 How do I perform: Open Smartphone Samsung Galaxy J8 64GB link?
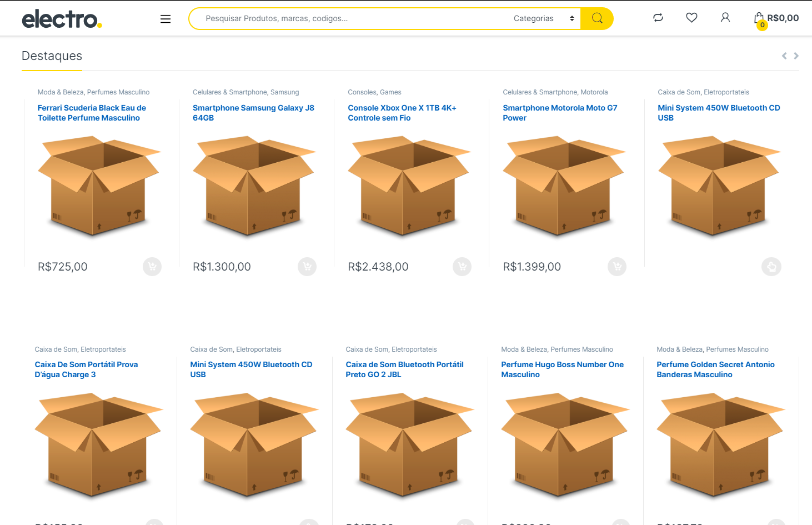(253, 113)
